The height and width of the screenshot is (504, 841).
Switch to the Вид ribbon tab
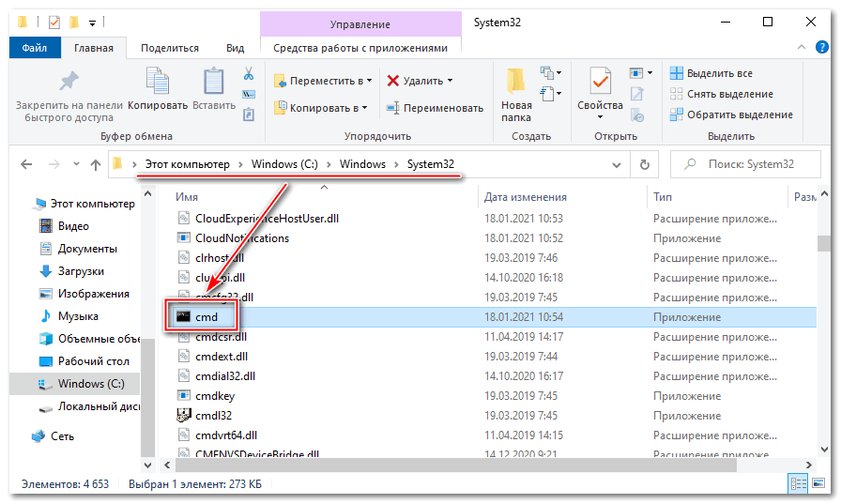pyautogui.click(x=235, y=48)
